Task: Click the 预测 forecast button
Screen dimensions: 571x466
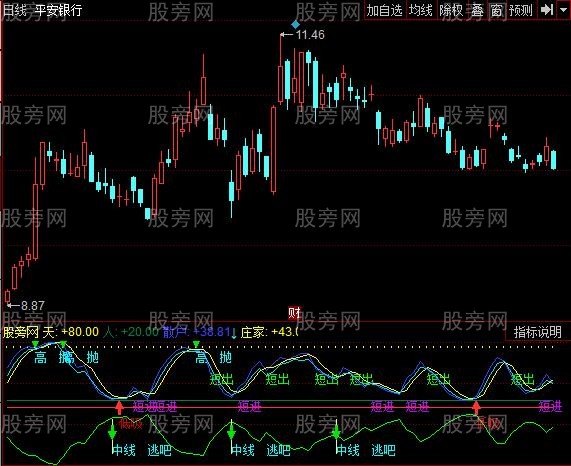Action: 521,10
